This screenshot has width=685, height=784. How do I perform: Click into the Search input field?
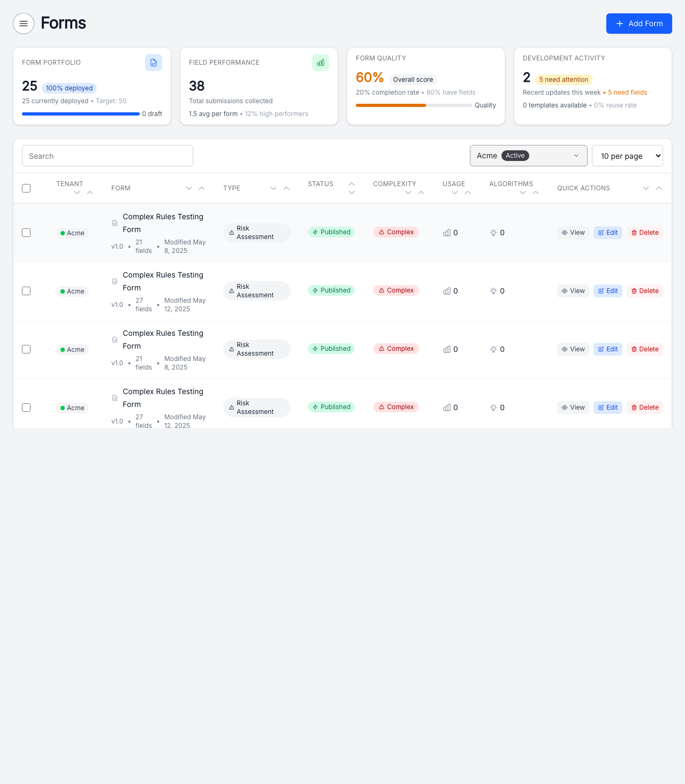point(108,156)
